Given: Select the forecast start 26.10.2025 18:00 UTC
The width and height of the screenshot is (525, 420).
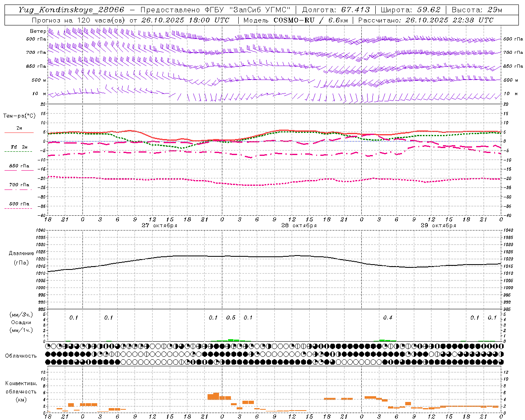Looking at the screenshot, I should coord(185,20).
